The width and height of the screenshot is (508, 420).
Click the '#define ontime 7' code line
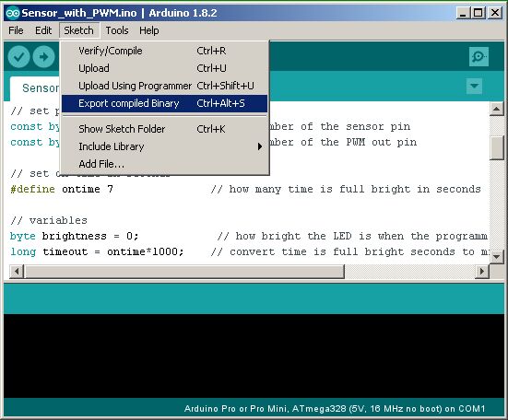coord(62,189)
